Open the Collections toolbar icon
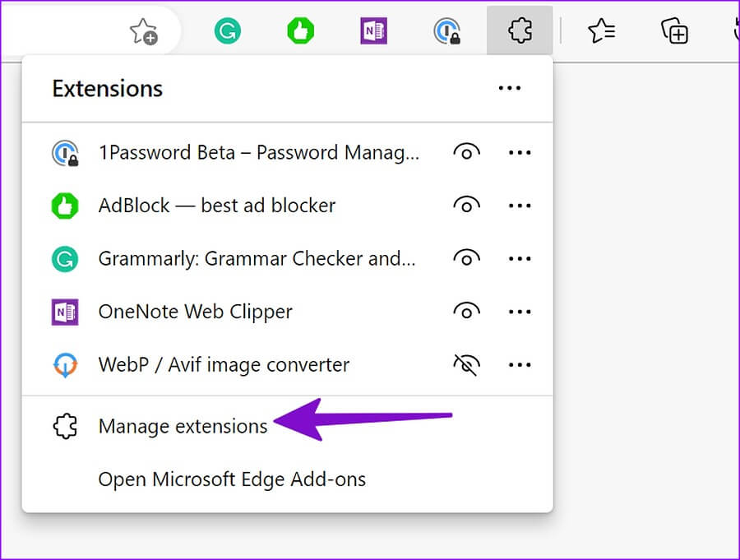 click(x=674, y=31)
